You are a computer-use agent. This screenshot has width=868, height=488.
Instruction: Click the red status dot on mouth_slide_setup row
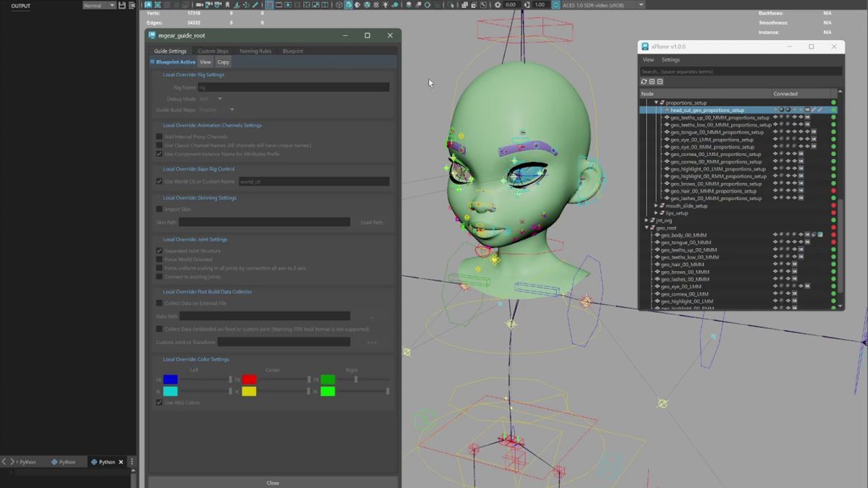pos(833,205)
